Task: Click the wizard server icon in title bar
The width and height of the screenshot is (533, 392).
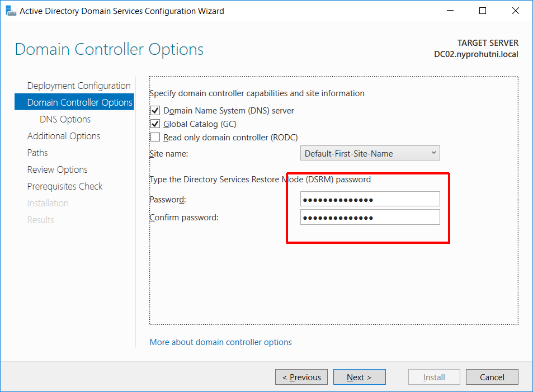Action: 11,11
